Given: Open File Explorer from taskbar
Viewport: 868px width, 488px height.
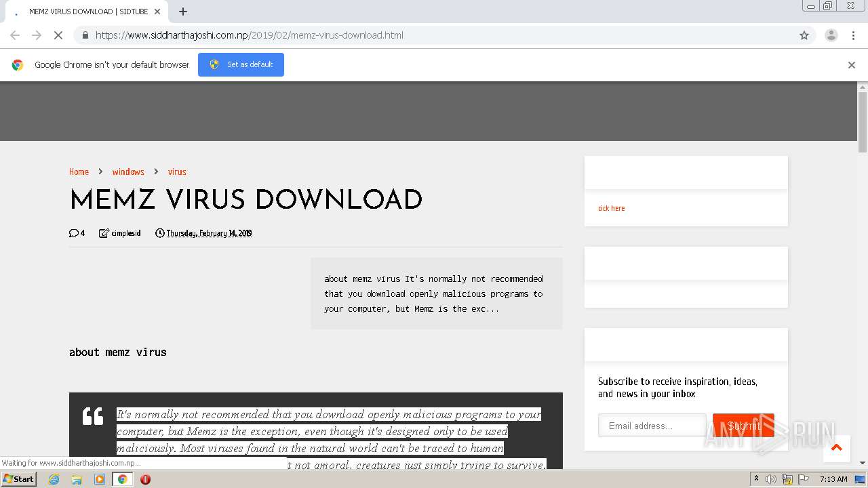Looking at the screenshot, I should pos(77,479).
